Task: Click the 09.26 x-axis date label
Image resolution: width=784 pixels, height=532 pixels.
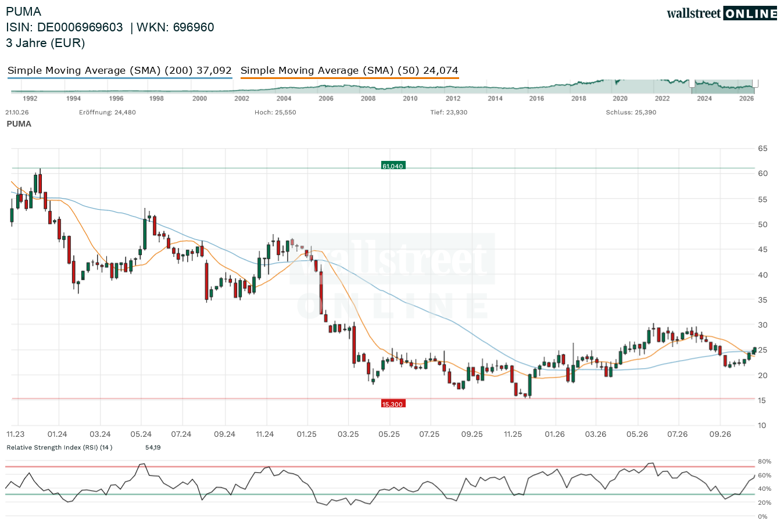Action: click(720, 434)
